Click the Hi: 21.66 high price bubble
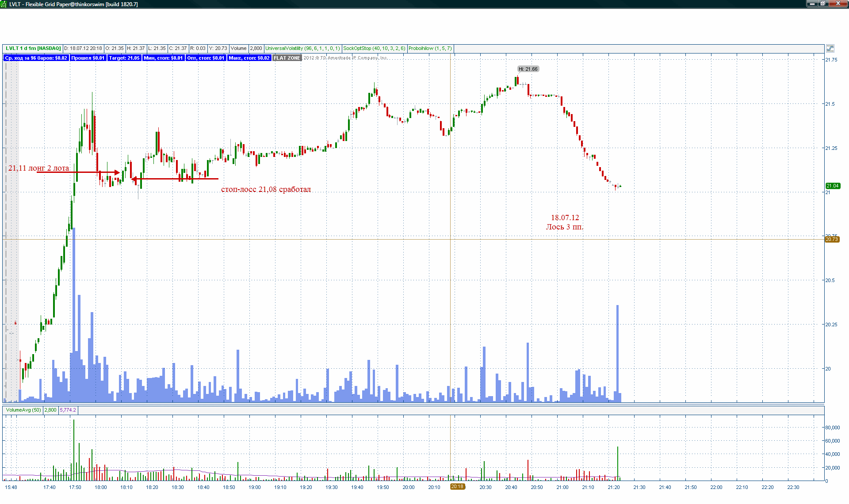849x504 pixels. pos(528,69)
